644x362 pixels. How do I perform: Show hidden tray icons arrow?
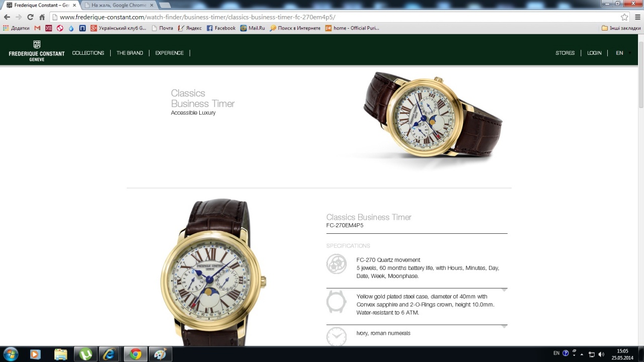pyautogui.click(x=582, y=354)
